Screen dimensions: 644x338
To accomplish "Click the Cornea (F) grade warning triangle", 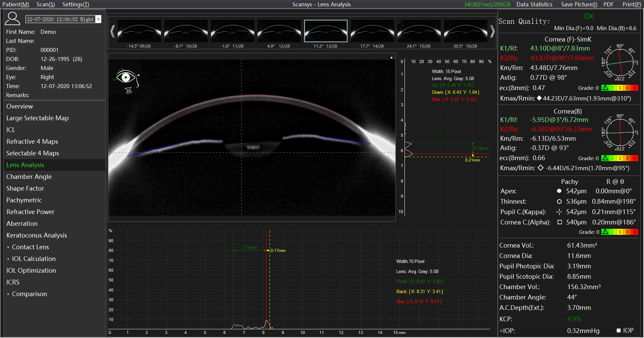I will [605, 88].
